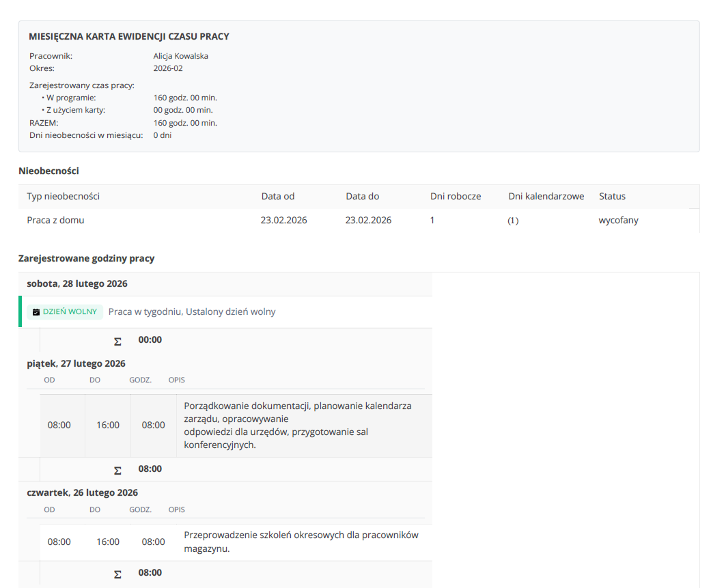Click the period value 2026-02

click(x=168, y=68)
